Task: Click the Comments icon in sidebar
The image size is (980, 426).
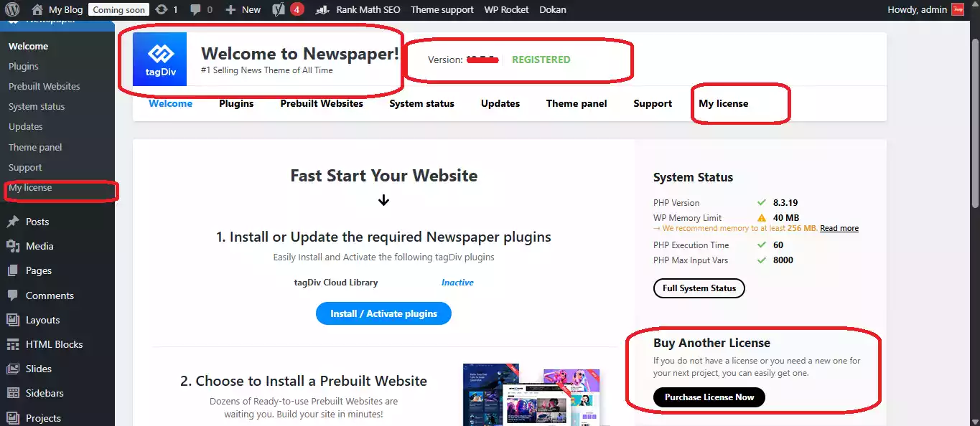Action: coord(13,295)
